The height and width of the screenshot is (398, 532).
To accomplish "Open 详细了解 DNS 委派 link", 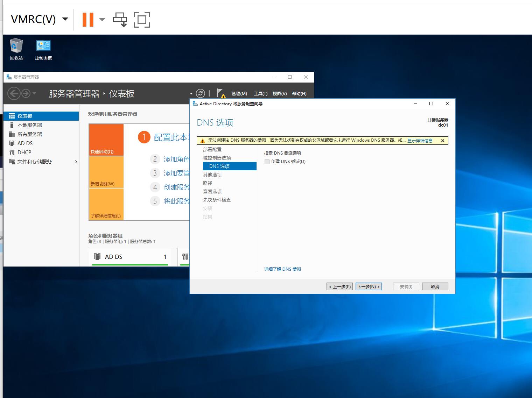I will pyautogui.click(x=283, y=269).
